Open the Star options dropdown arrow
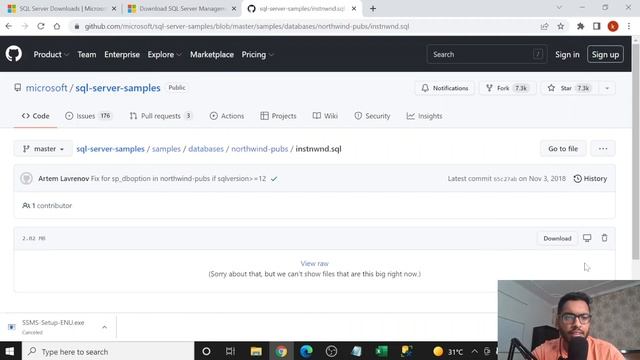Image resolution: width=640 pixels, height=360 pixels. coord(607,88)
